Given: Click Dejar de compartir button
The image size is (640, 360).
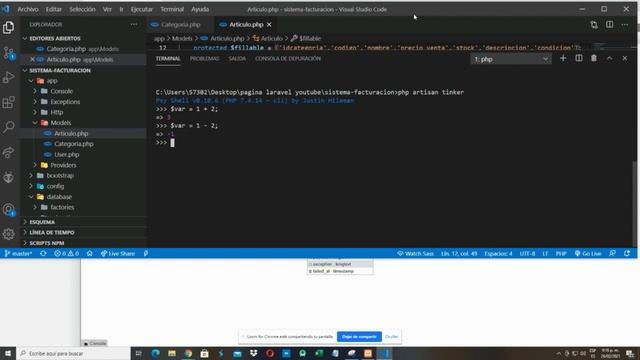Looking at the screenshot, I should [359, 337].
